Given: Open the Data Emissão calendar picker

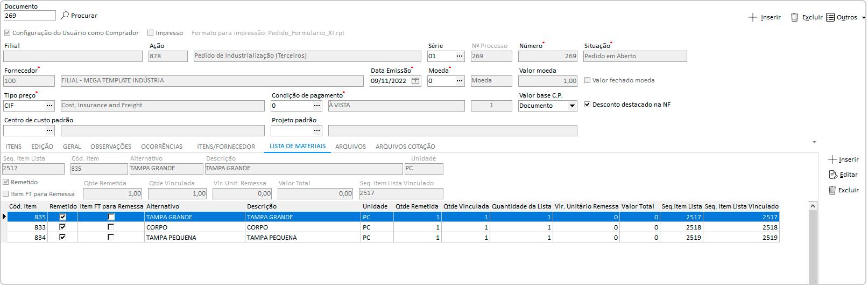Looking at the screenshot, I should click(x=415, y=81).
